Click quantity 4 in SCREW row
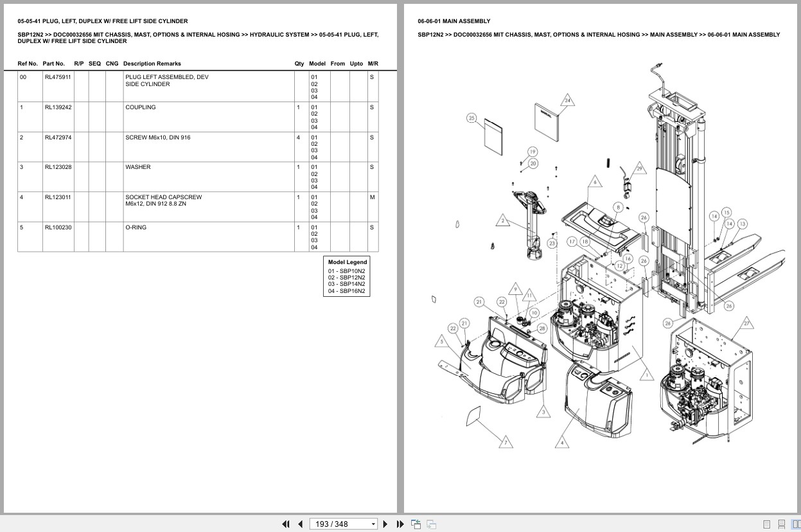Image resolution: width=801 pixels, height=532 pixels. [x=298, y=137]
